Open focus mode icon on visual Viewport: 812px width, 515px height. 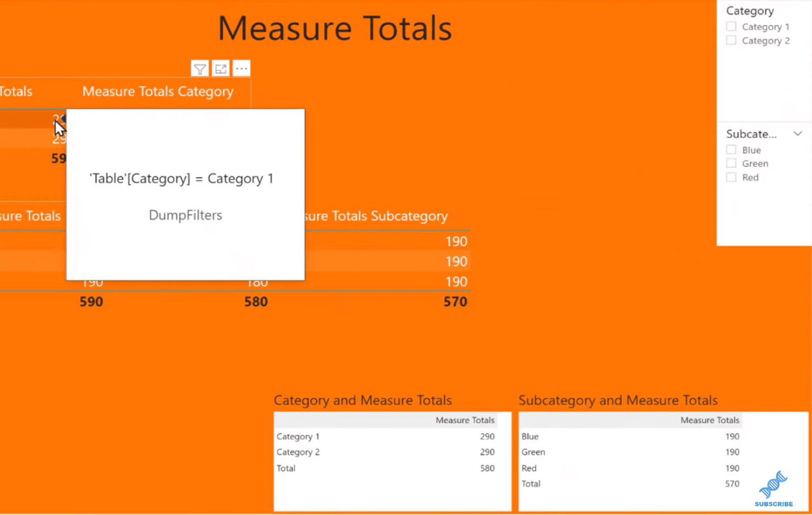pos(221,69)
